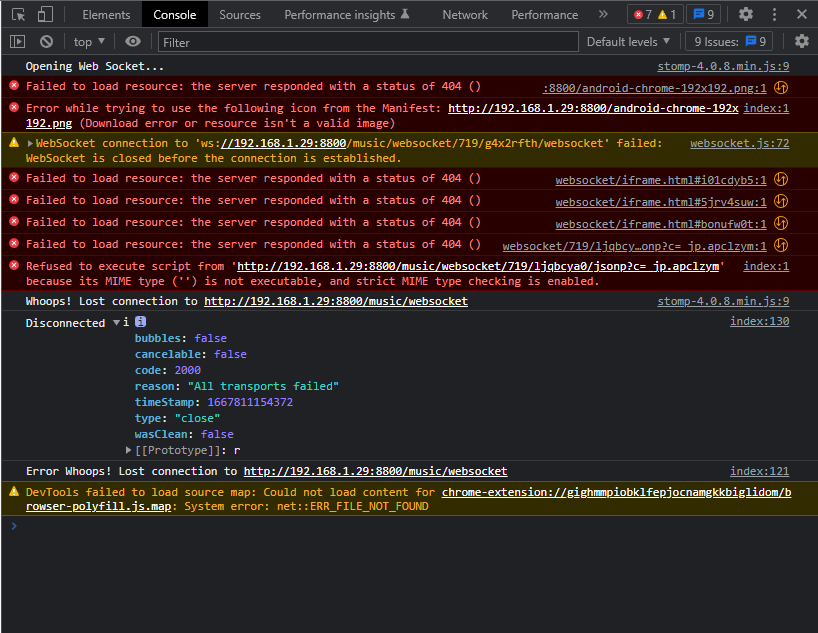Viewport: 818px width, 633px height.
Task: Switch to the Sources tab
Action: click(x=240, y=14)
